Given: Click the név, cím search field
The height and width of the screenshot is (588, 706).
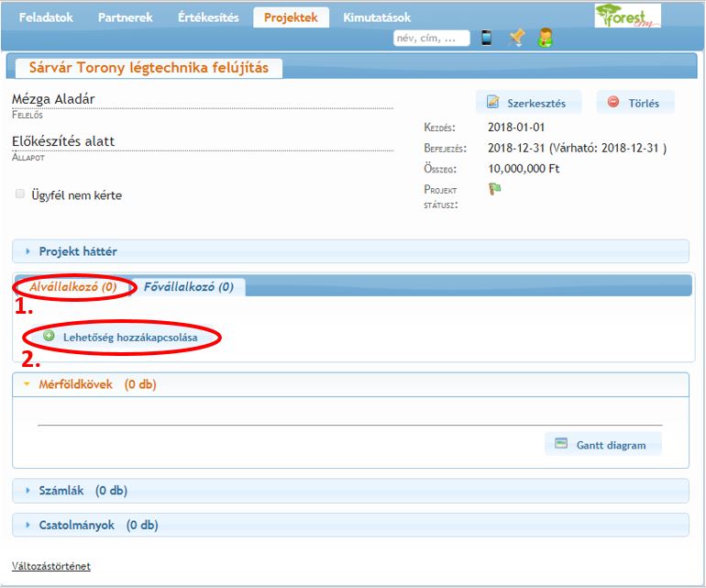Looking at the screenshot, I should tap(431, 39).
